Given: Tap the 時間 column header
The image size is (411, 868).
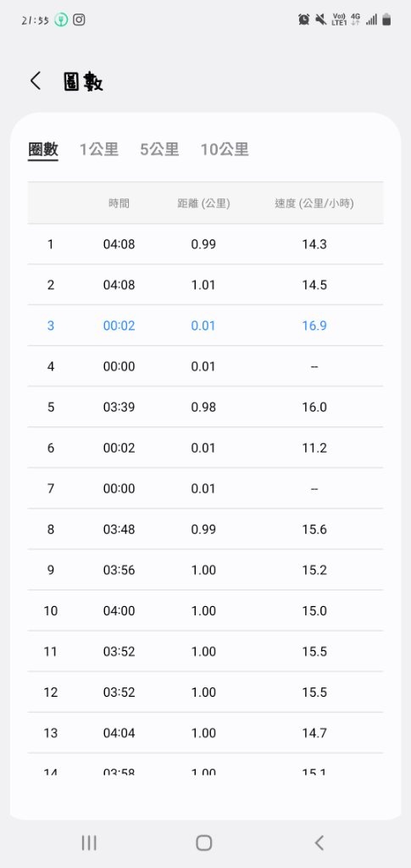Looking at the screenshot, I should pos(119,203).
